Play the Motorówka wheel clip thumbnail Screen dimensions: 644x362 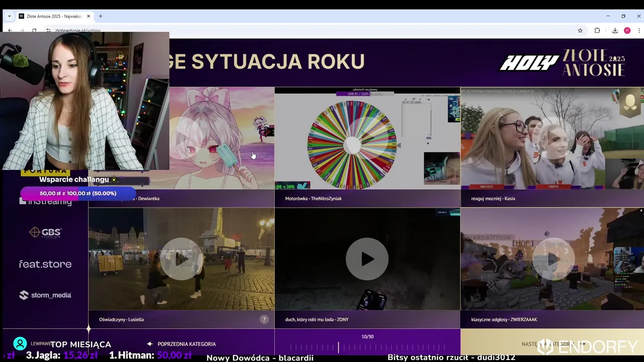[367, 138]
